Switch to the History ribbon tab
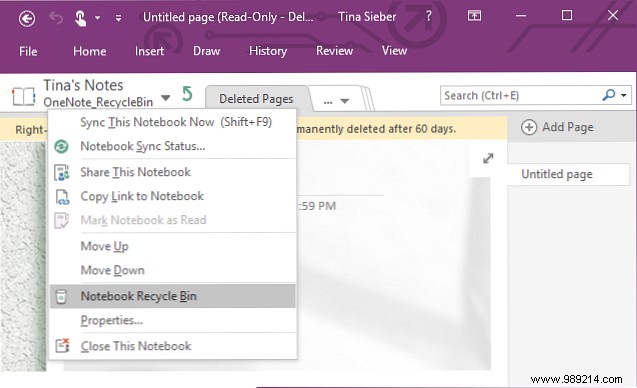Image resolution: width=637 pixels, height=388 pixels. click(268, 51)
